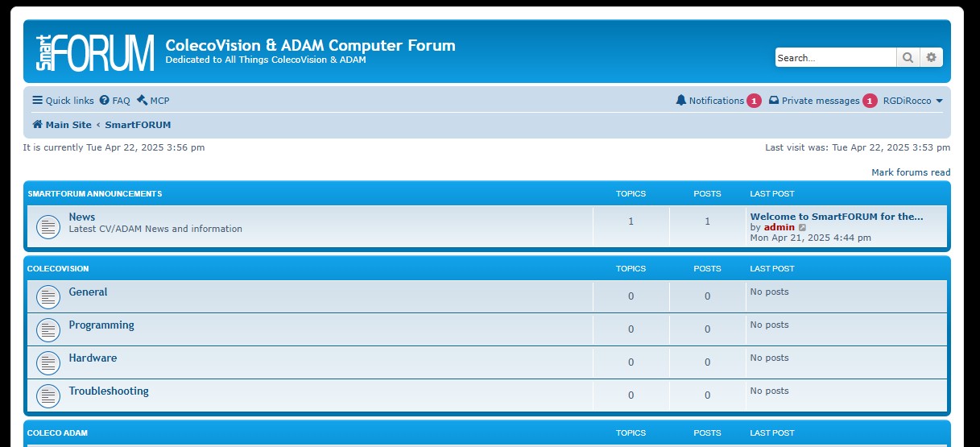Viewport: 980px width, 447px height.
Task: Click the News forum status icon
Action: pos(48,227)
